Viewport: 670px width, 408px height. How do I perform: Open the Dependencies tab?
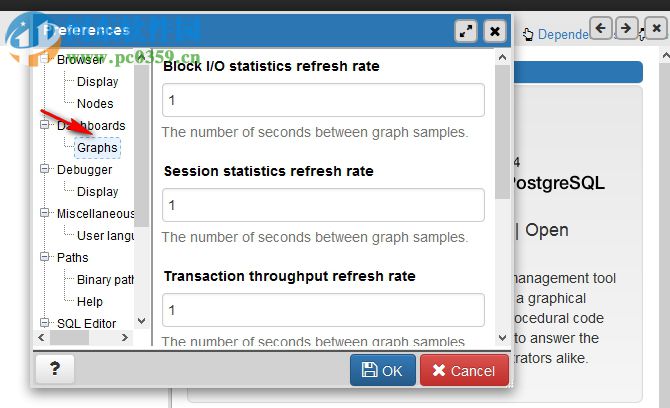(x=570, y=34)
